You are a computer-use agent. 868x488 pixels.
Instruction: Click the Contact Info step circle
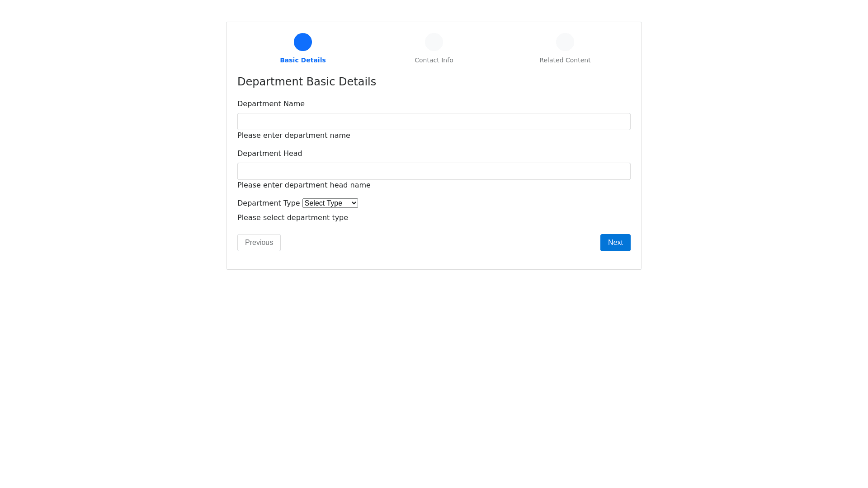pos(434,42)
